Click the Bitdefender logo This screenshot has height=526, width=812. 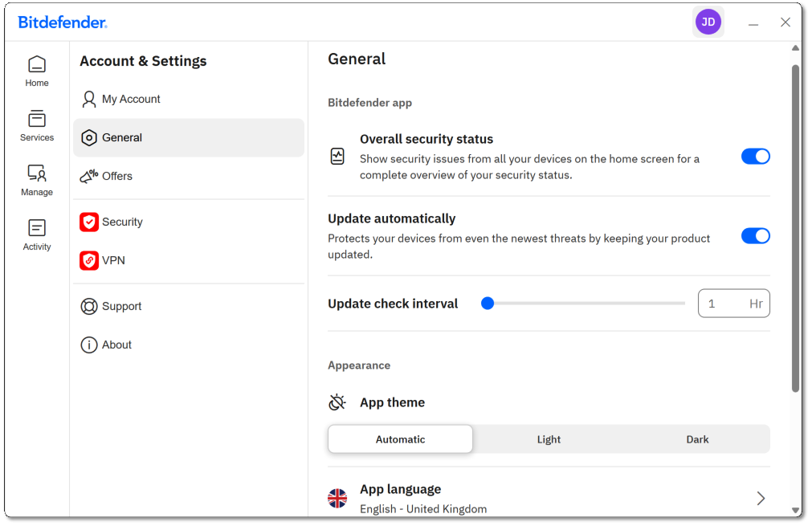[x=62, y=22]
